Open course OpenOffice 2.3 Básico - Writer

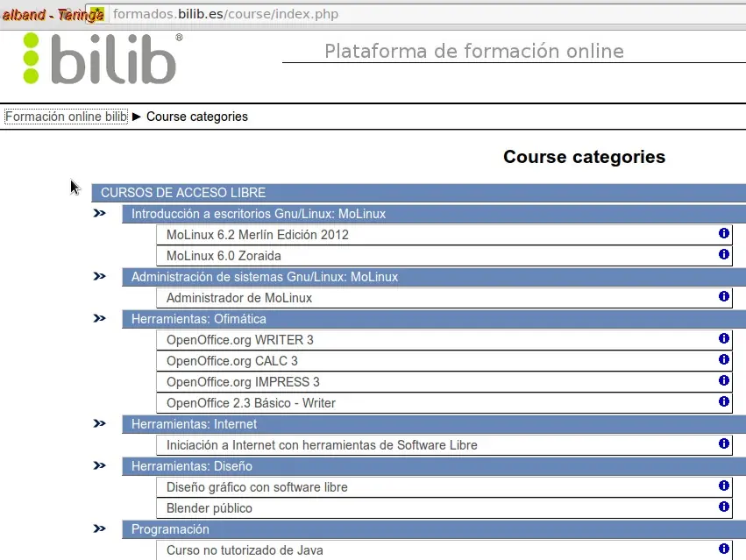click(x=252, y=403)
